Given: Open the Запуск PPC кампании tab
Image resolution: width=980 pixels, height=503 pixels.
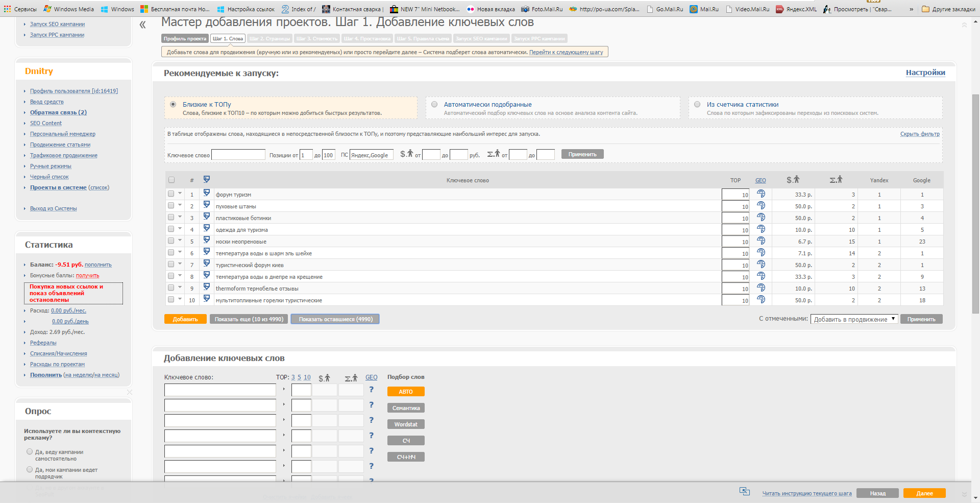Looking at the screenshot, I should pyautogui.click(x=540, y=38).
